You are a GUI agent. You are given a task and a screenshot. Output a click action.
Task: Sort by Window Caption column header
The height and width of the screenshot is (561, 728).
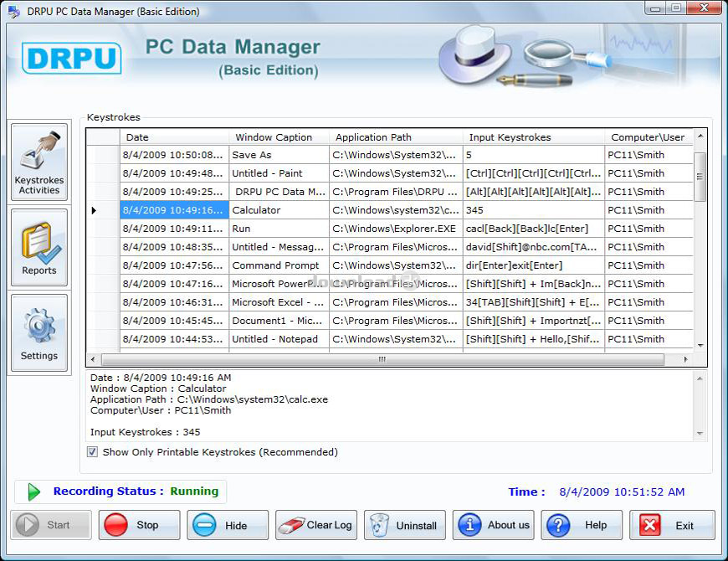coord(279,137)
